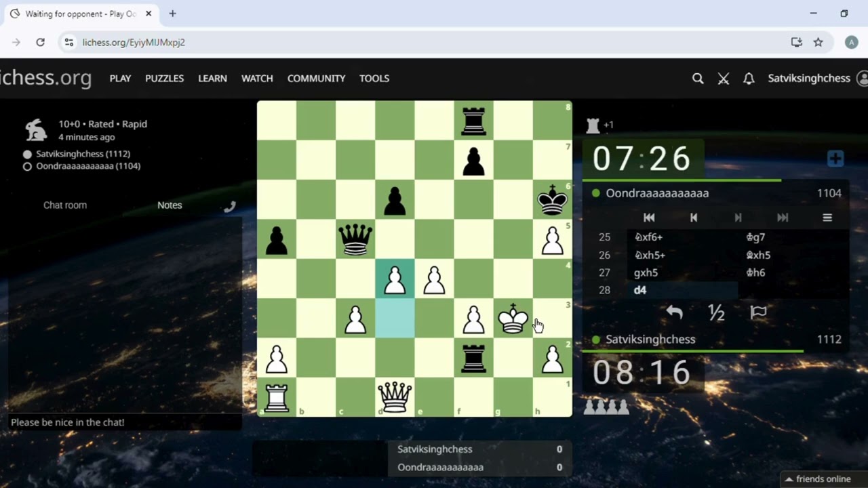Select the white pawn on d4
Viewport: 868px width, 488px height.
click(x=395, y=279)
